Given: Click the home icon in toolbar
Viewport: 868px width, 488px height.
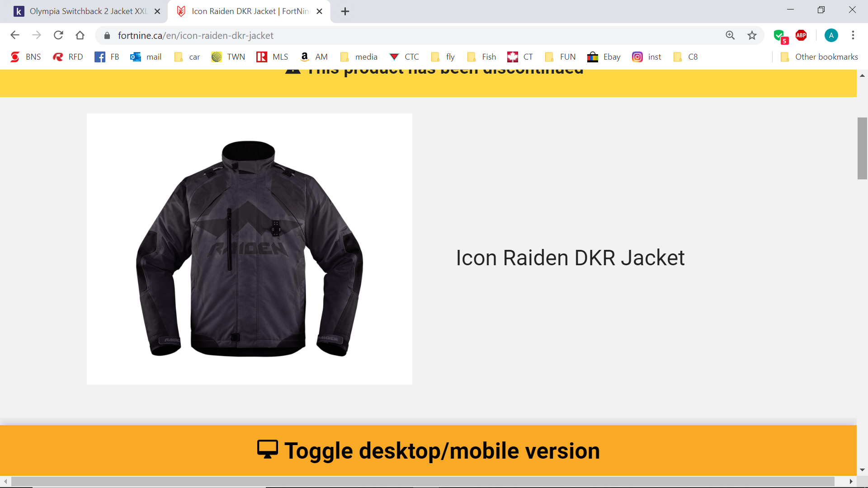Looking at the screenshot, I should (x=80, y=35).
